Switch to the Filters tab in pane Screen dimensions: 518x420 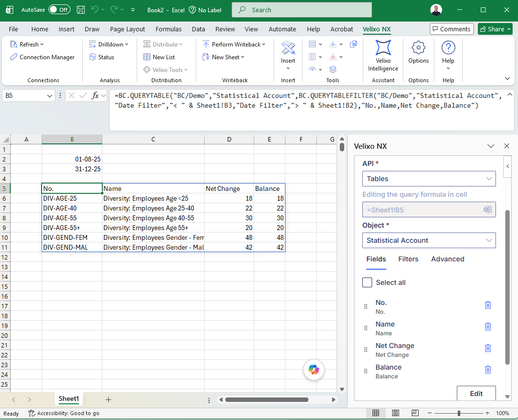pyautogui.click(x=408, y=259)
